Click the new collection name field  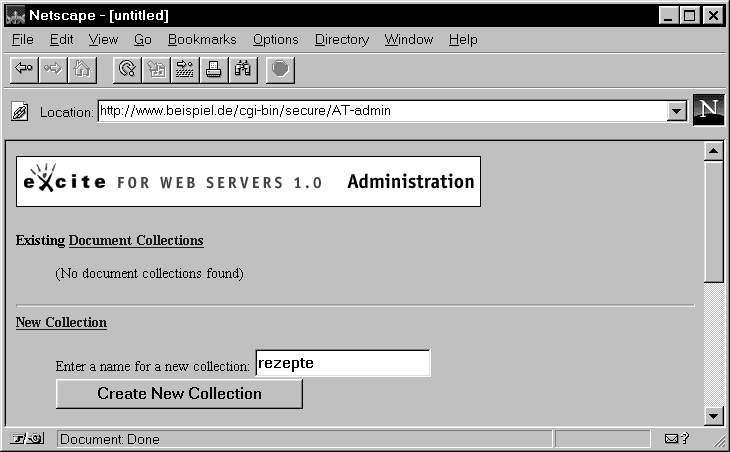[342, 363]
